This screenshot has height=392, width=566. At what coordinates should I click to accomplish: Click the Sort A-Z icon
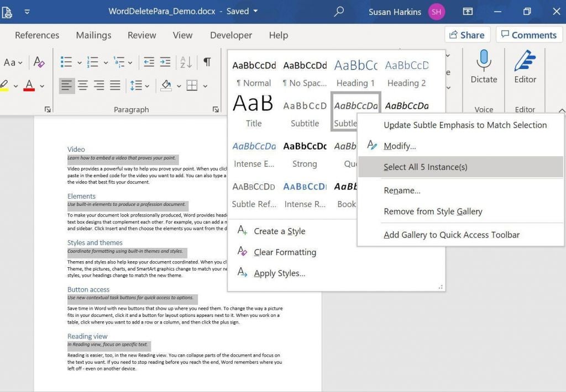pos(186,62)
